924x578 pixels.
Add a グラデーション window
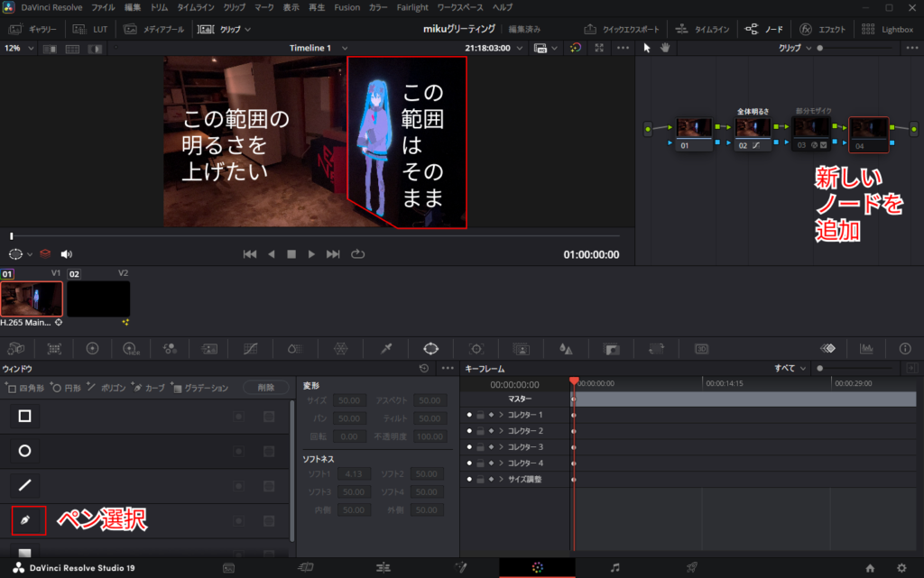[x=200, y=388]
